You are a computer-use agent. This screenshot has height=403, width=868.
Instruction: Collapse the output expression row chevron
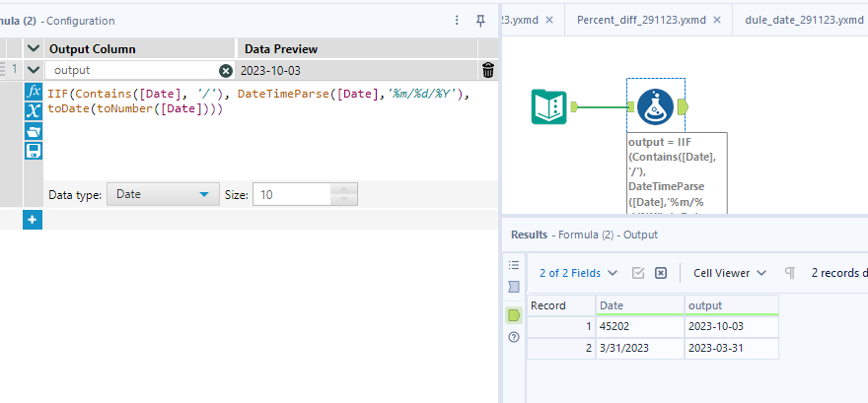pyautogui.click(x=33, y=70)
